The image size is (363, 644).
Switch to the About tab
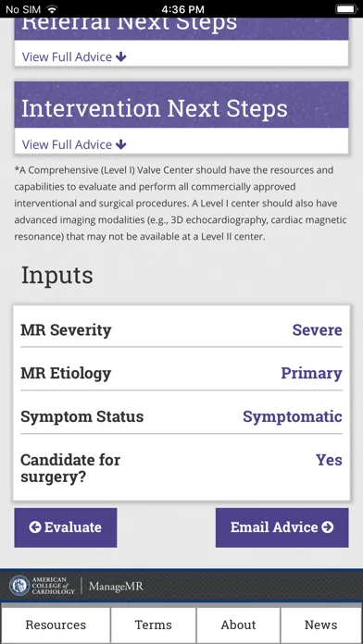coord(238,625)
